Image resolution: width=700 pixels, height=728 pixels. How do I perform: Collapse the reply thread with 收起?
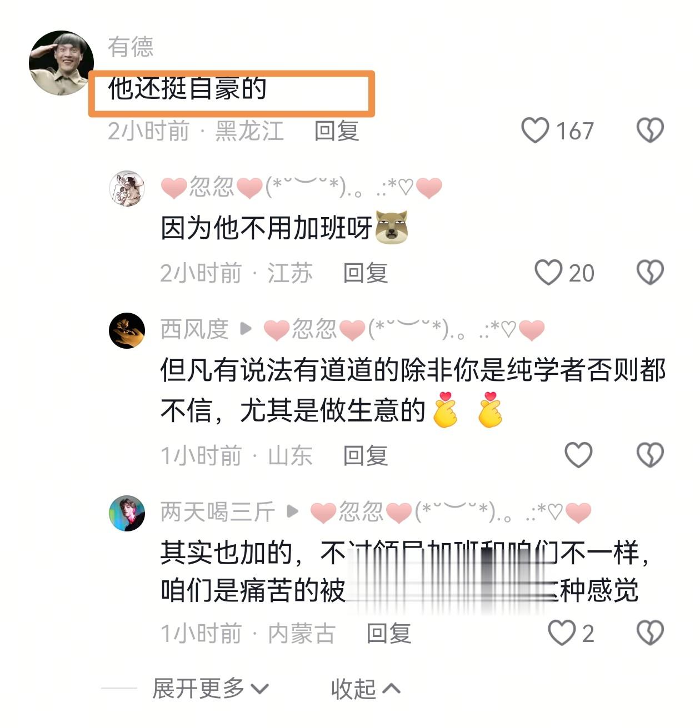(366, 689)
